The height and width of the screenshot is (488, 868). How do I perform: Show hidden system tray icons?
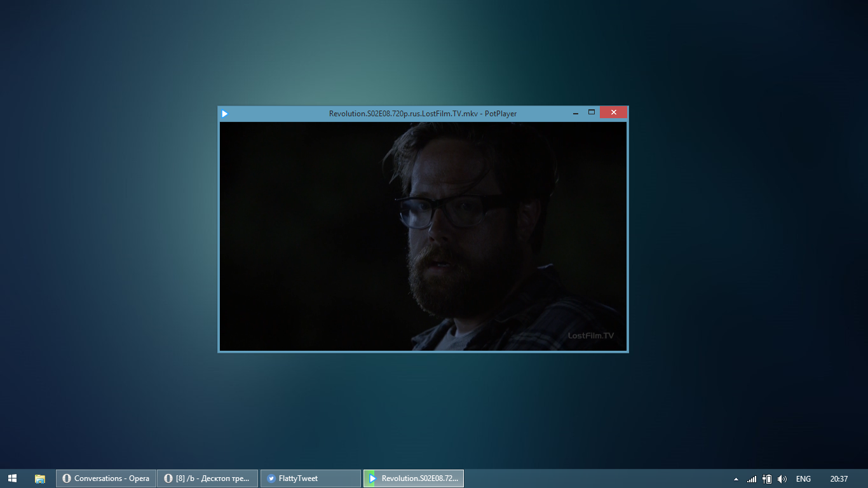[x=736, y=479]
